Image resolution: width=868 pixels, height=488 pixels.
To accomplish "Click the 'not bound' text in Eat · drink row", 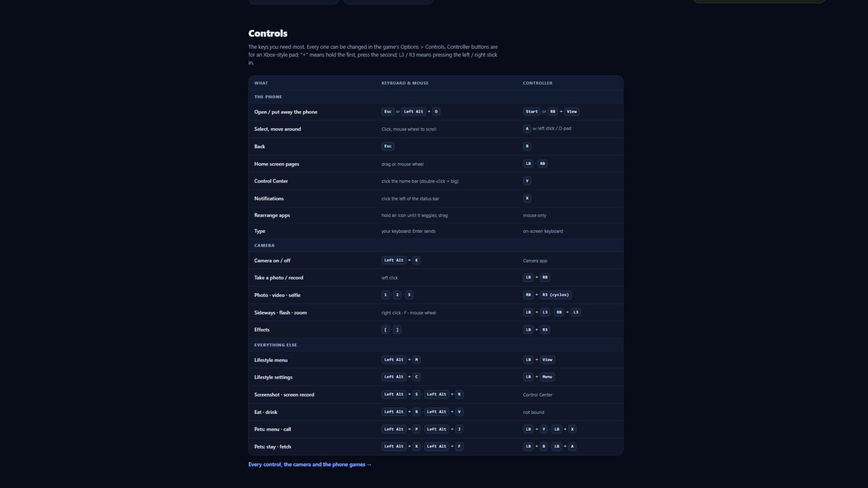I will click(x=533, y=413).
